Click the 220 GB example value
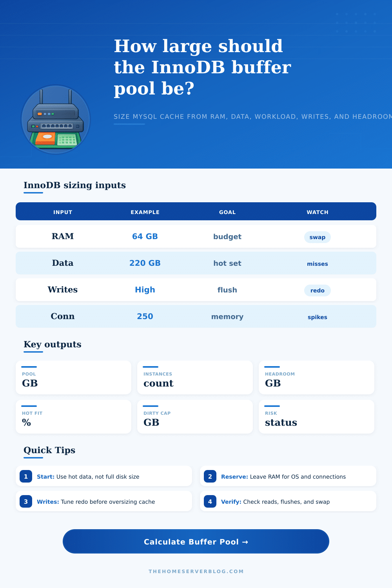Image resolution: width=392 pixels, height=588 pixels. coord(145,263)
